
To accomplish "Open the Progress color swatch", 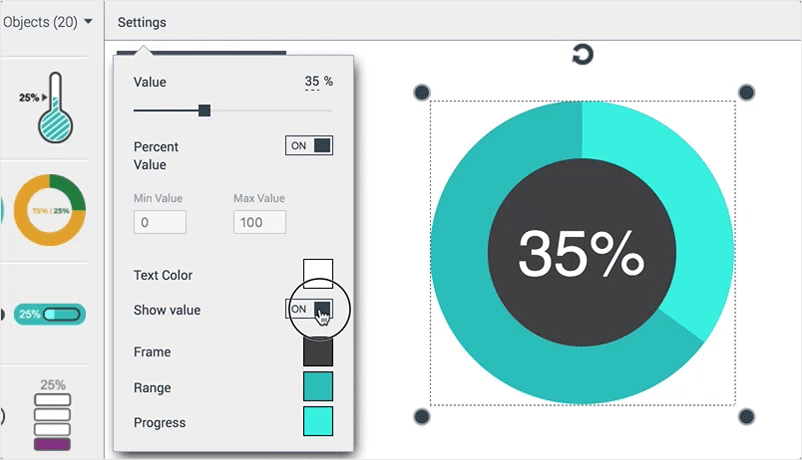I will (318, 422).
